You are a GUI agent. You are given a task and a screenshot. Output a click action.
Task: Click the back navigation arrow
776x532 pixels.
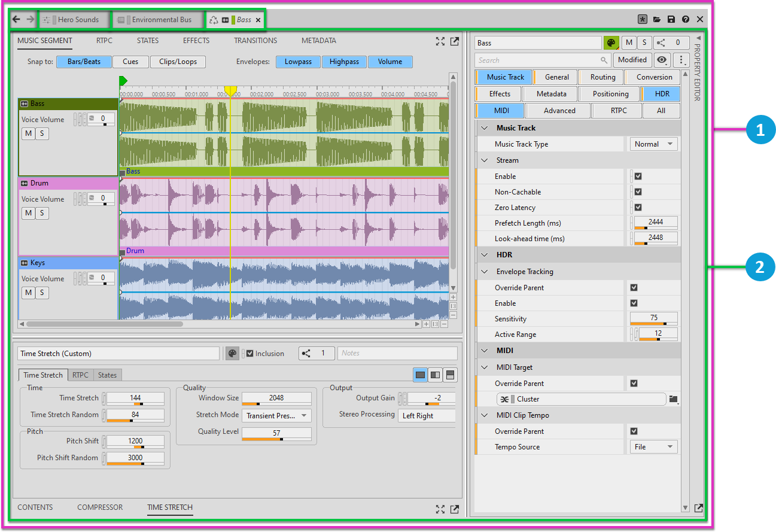(16, 20)
